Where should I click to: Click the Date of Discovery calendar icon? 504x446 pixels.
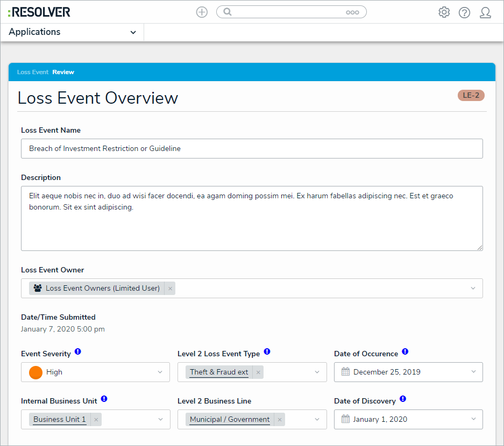345,419
